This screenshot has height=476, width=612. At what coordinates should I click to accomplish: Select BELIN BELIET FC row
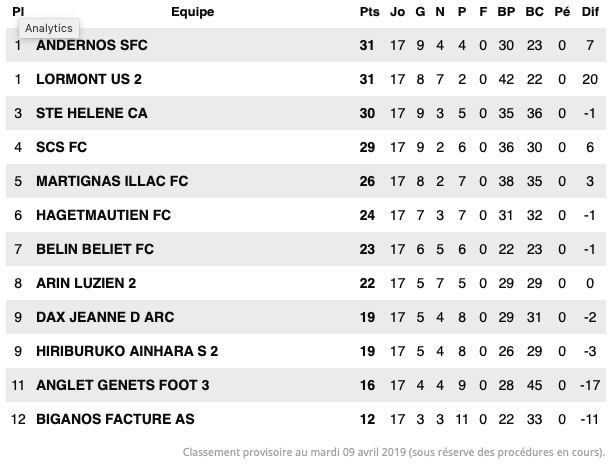coord(306,249)
